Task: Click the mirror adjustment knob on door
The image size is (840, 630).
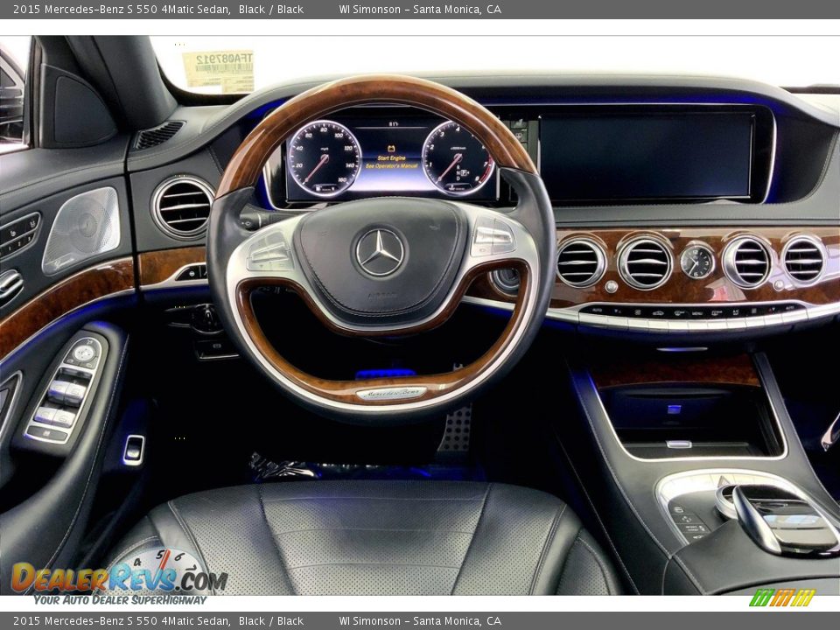Action: click(x=84, y=353)
